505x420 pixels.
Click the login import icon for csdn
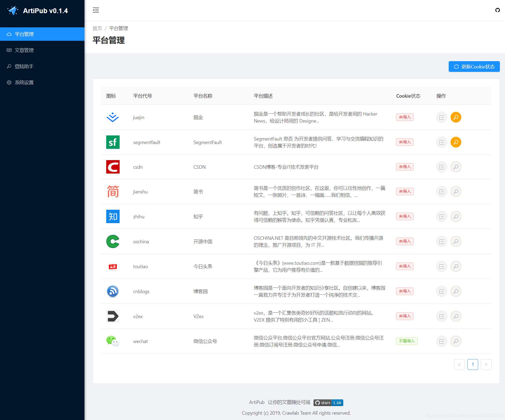point(442,167)
